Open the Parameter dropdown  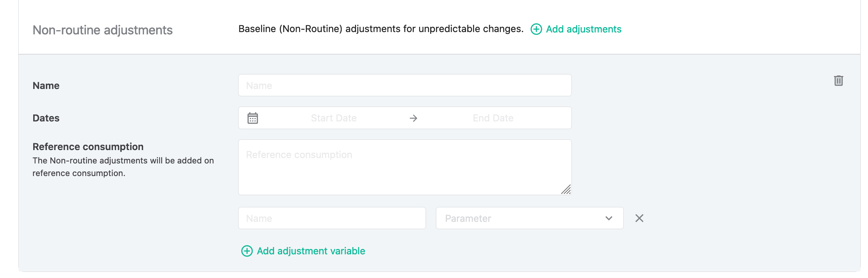[x=530, y=218]
